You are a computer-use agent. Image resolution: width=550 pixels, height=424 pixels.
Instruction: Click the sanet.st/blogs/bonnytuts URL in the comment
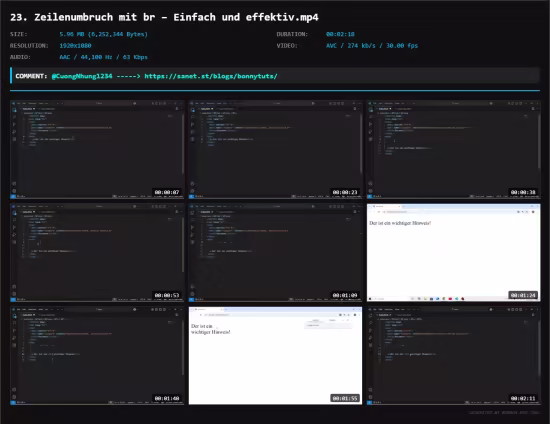211,76
